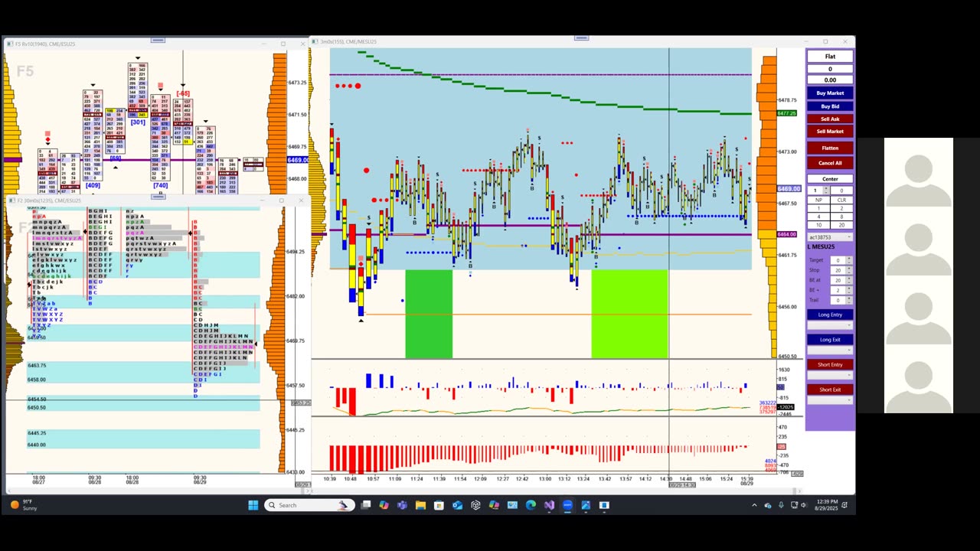The height and width of the screenshot is (551, 980).
Task: Click the Long Exit button
Action: pos(830,340)
